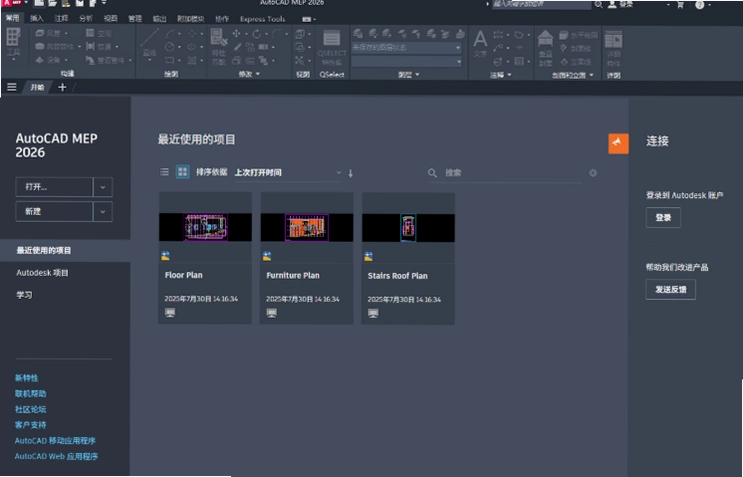Open the Analyze (分析) ribbon tab

[x=86, y=18]
